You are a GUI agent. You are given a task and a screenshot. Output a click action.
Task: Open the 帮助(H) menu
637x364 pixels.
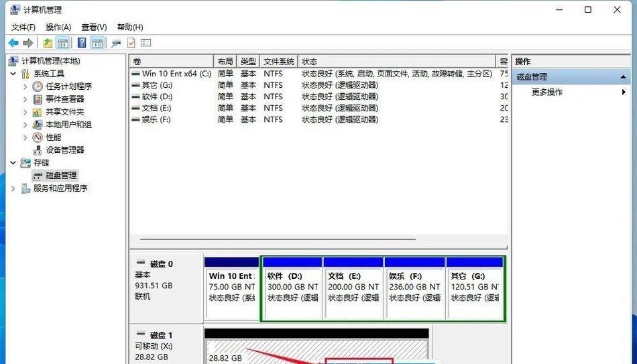coord(130,27)
